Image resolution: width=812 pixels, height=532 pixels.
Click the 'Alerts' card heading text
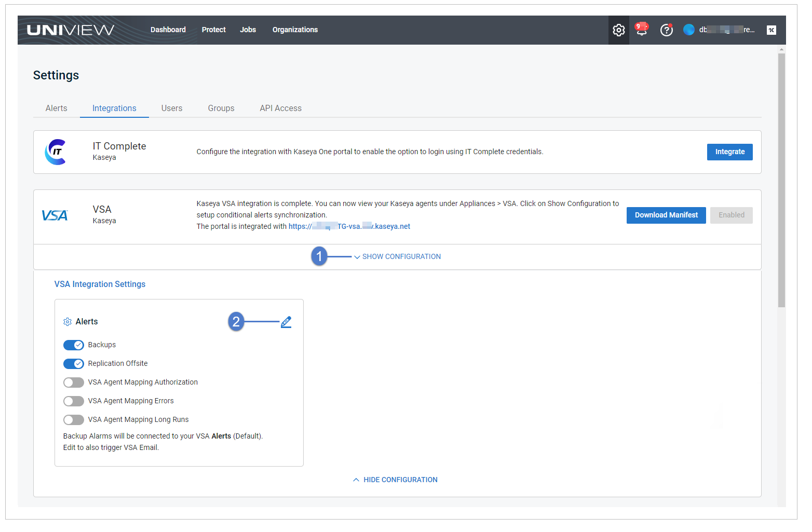click(x=87, y=322)
